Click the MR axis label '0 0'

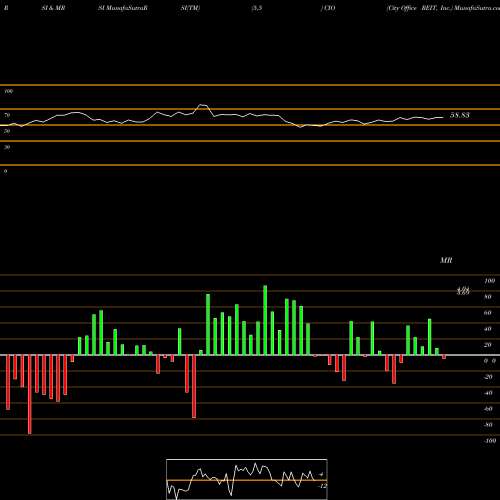click(x=490, y=361)
